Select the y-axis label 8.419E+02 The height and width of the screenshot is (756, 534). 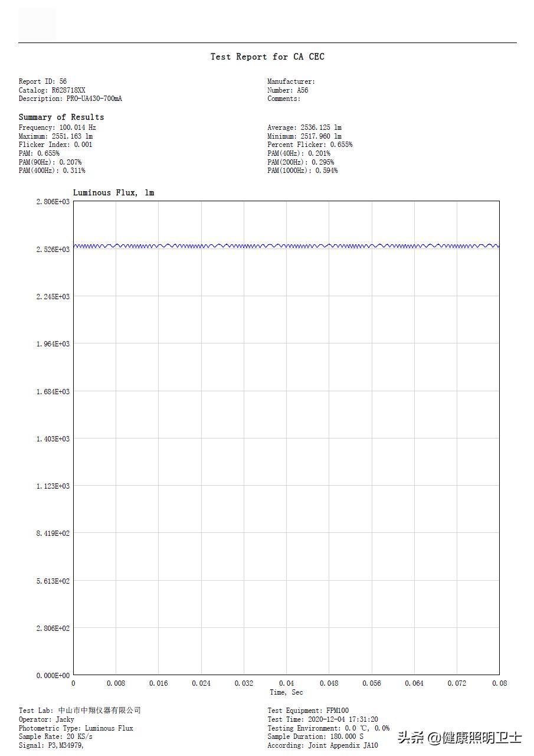click(x=53, y=534)
